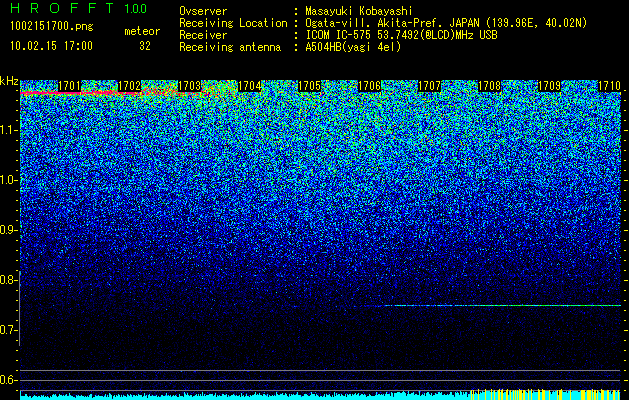Select the filename 1002151700.png
629x400 pixels.
click(x=52, y=26)
